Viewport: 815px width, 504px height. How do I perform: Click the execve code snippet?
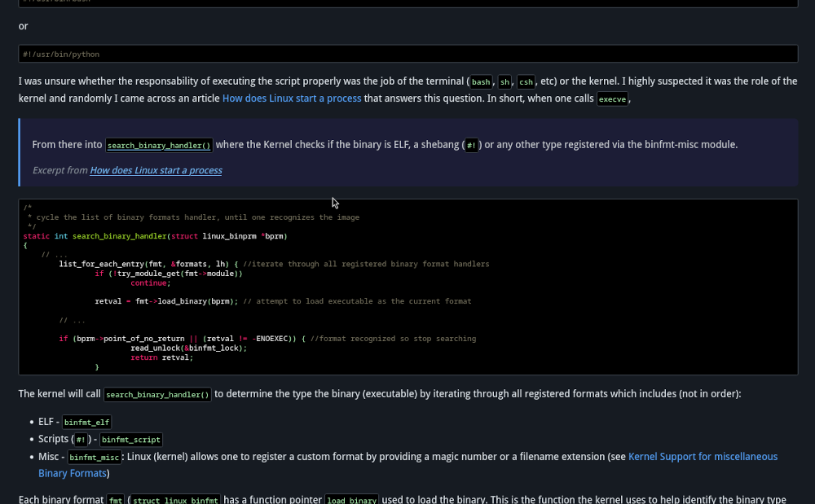612,99
